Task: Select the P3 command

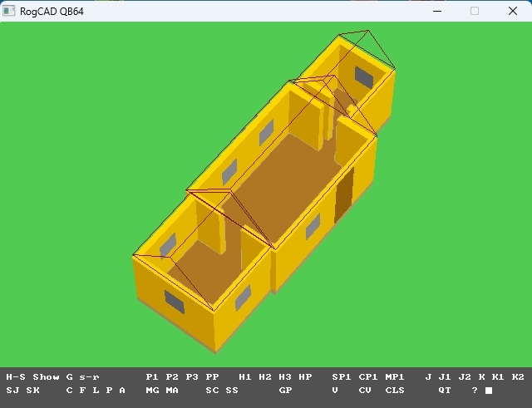Action: pyautogui.click(x=192, y=377)
